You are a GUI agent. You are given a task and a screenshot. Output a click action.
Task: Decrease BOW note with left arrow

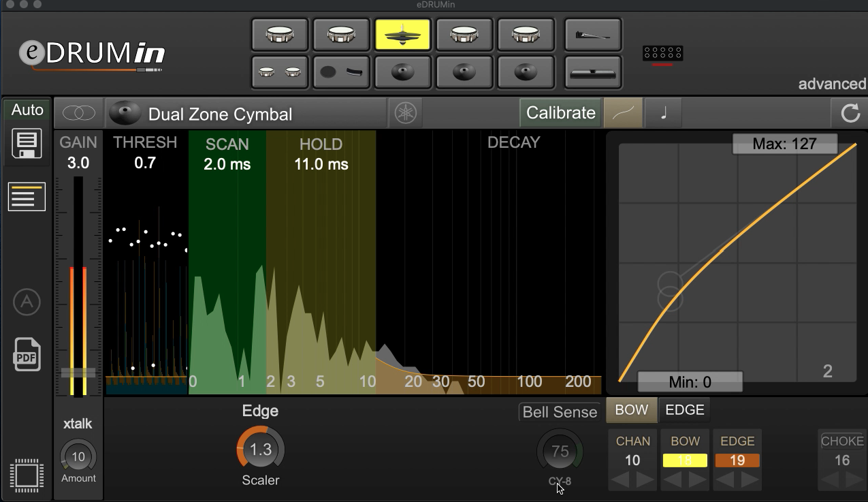[x=673, y=480]
